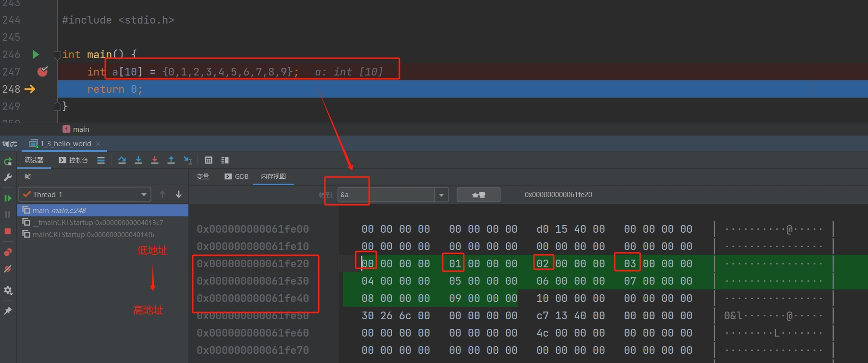Expand the &a address dropdown arrow

point(441,195)
